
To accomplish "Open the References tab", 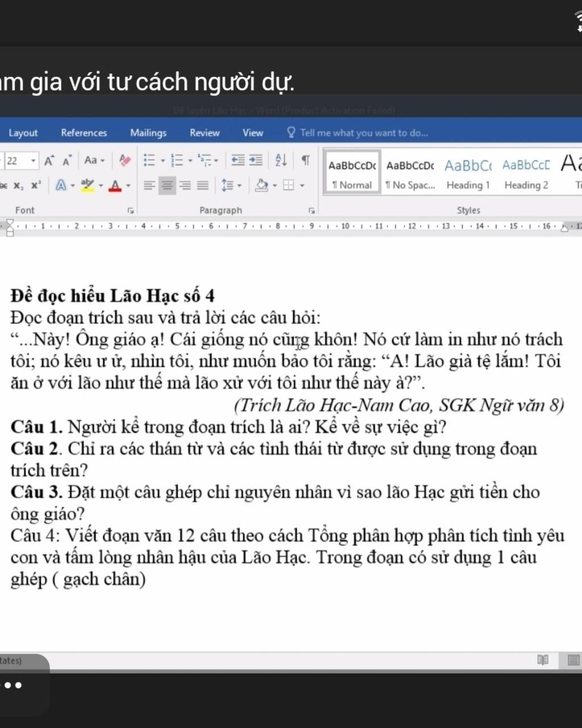I will pos(84,133).
